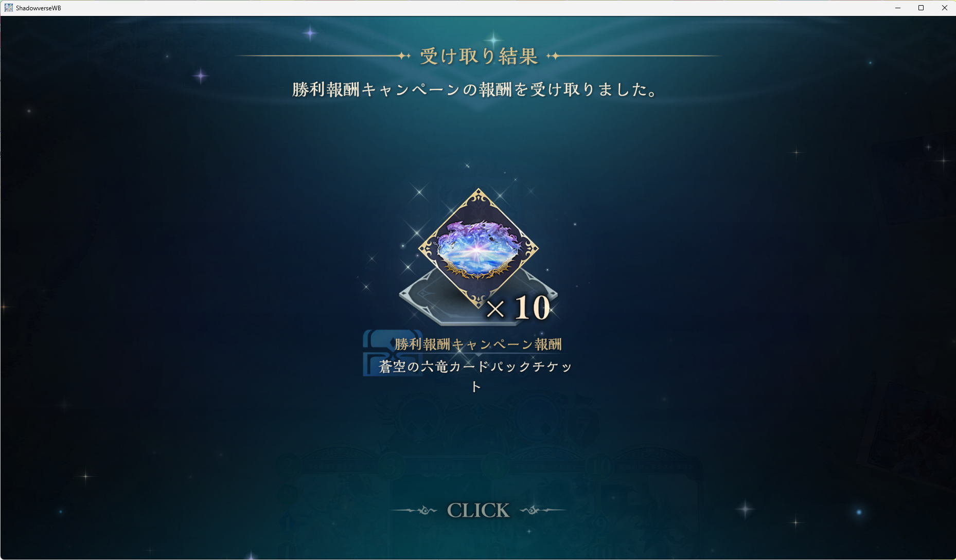
Task: Click the gold 勝利報酬キャンペーン報酬 label
Action: point(478,344)
